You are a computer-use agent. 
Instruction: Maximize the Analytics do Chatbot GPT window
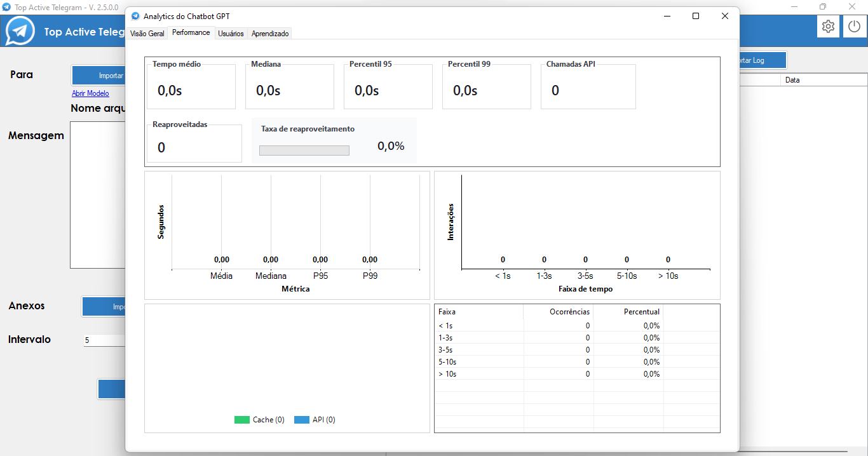696,16
